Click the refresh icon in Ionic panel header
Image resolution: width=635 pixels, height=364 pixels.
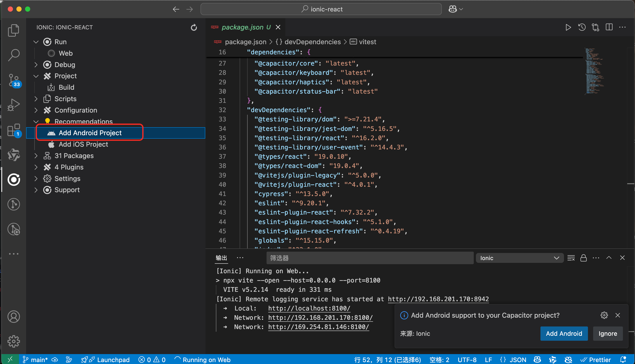[x=194, y=27]
